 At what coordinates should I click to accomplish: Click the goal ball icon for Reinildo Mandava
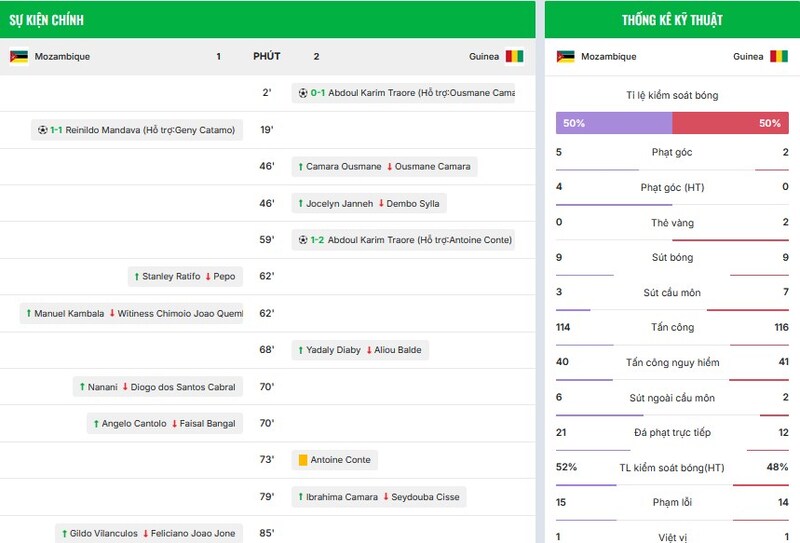coord(42,130)
